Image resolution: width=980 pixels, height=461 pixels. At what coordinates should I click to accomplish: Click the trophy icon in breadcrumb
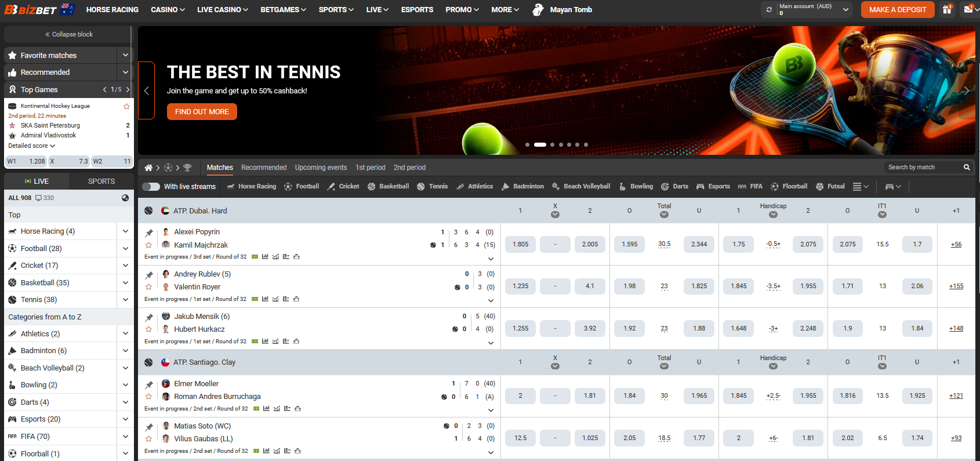tap(187, 168)
